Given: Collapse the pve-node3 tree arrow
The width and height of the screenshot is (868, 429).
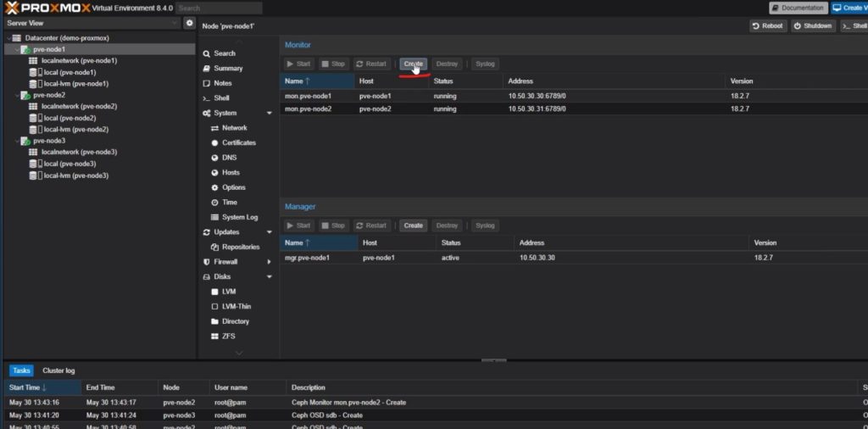Looking at the screenshot, I should pos(17,141).
